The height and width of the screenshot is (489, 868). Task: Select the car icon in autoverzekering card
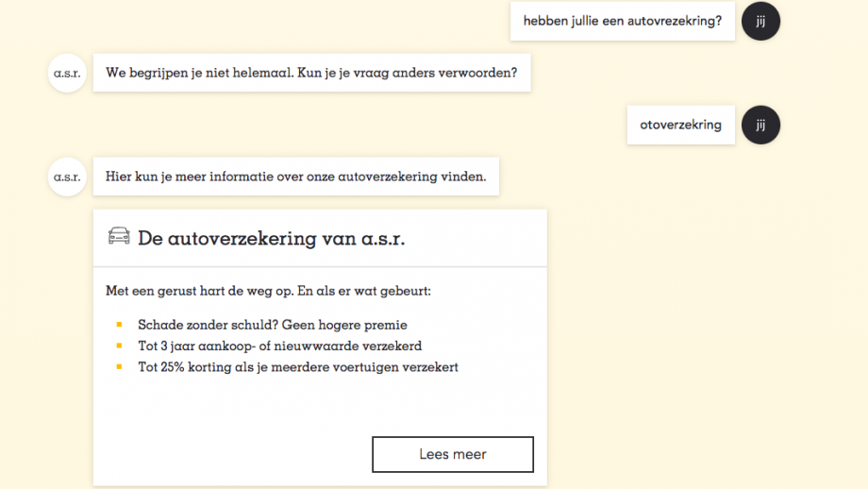click(x=119, y=236)
